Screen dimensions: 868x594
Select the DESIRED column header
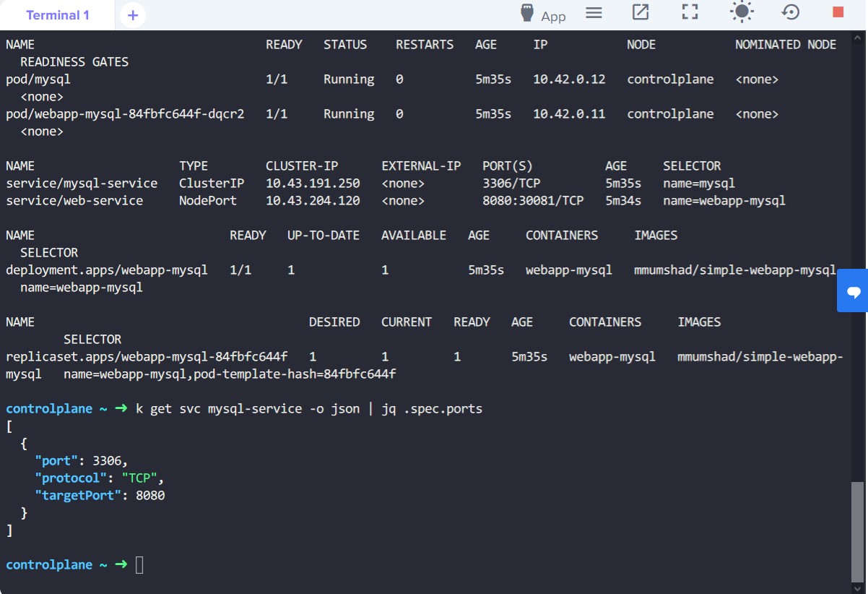tap(334, 322)
